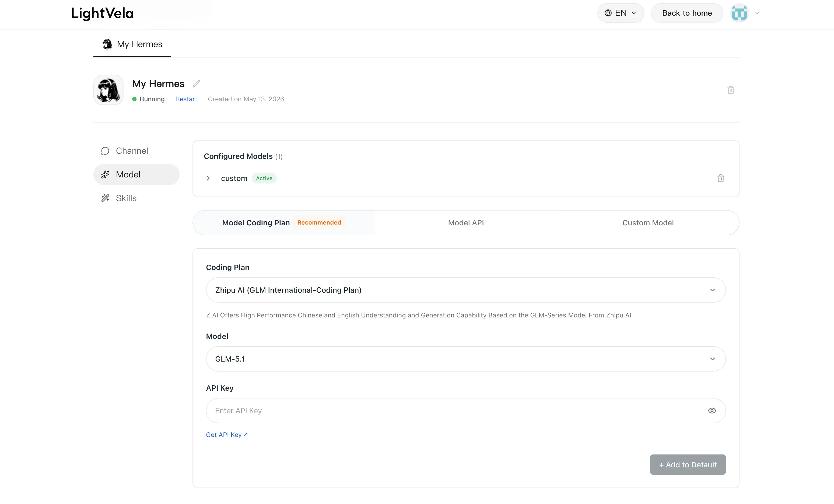Click the pencil icon to rename My Hermes

click(x=196, y=84)
